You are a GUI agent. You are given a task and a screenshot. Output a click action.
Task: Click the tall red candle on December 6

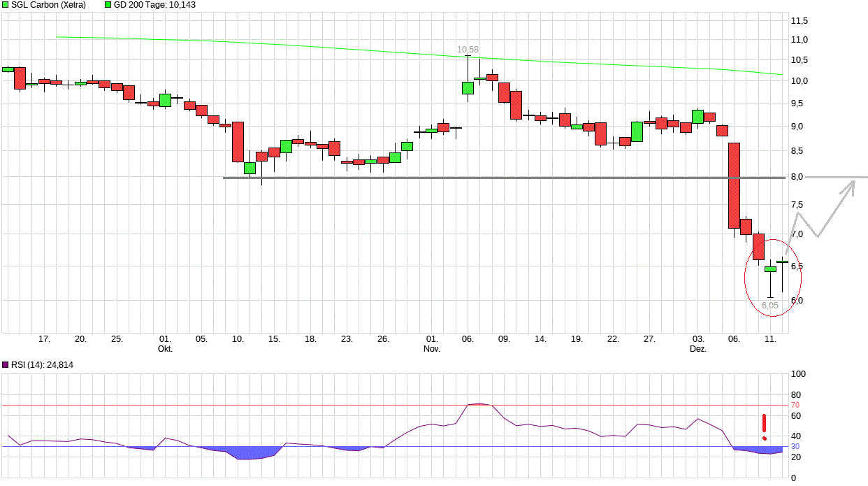734,185
